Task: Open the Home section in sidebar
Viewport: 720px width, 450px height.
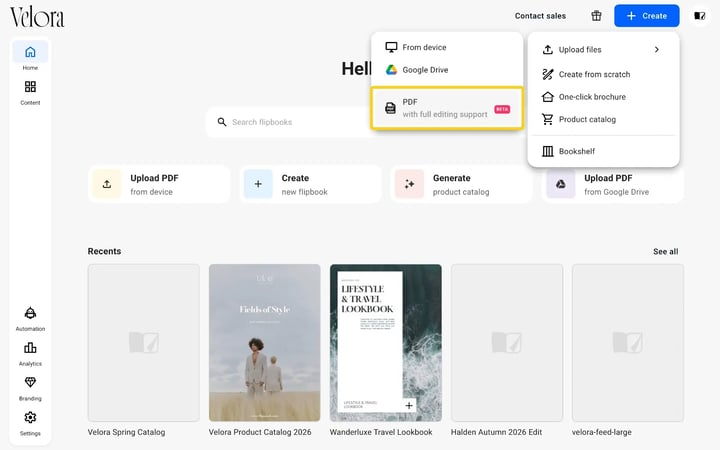Action: pos(30,56)
